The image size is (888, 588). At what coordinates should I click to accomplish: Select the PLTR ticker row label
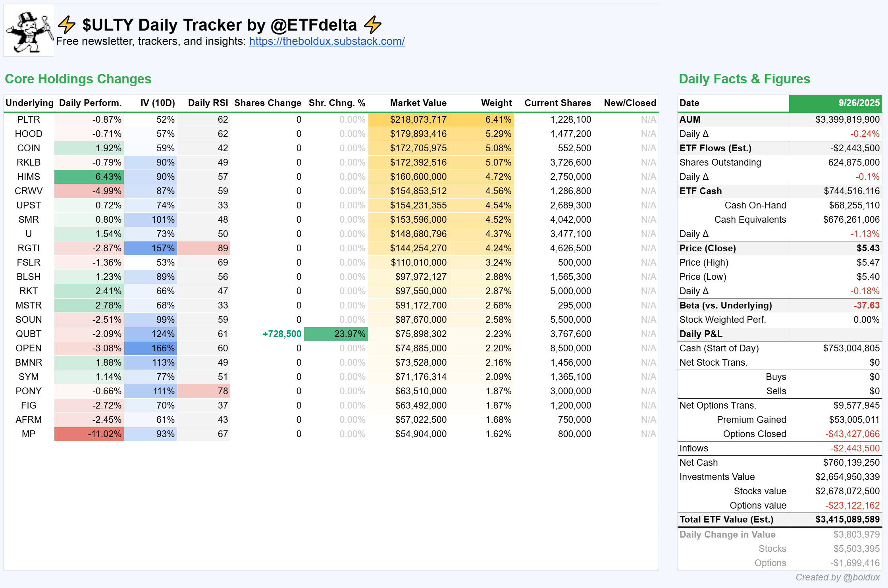pyautogui.click(x=29, y=120)
